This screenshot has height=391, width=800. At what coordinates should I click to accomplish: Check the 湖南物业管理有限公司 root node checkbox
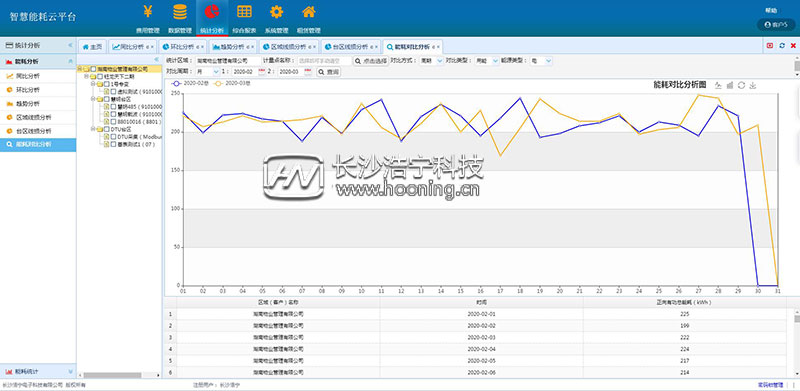(x=93, y=68)
